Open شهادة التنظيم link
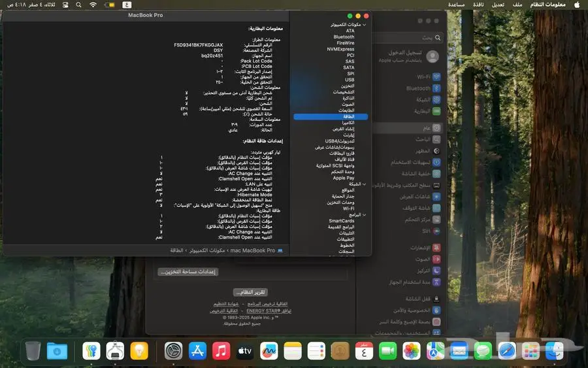This screenshot has width=588, height=368. coord(226,304)
